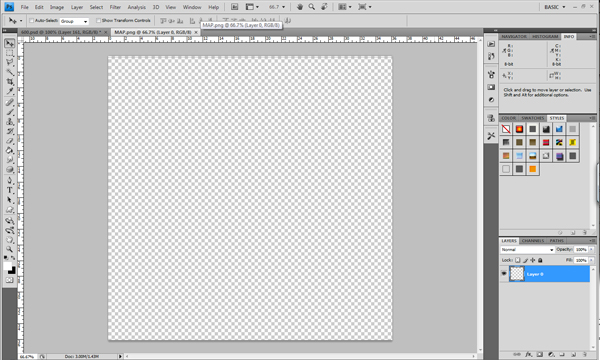
Task: Open the Normal blend mode dropdown
Action: pos(527,249)
